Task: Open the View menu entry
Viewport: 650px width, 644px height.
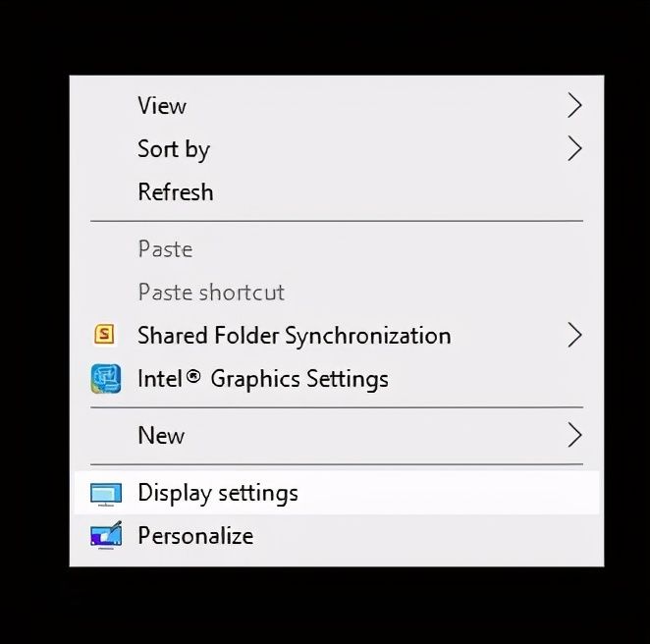Action: pyautogui.click(x=162, y=106)
